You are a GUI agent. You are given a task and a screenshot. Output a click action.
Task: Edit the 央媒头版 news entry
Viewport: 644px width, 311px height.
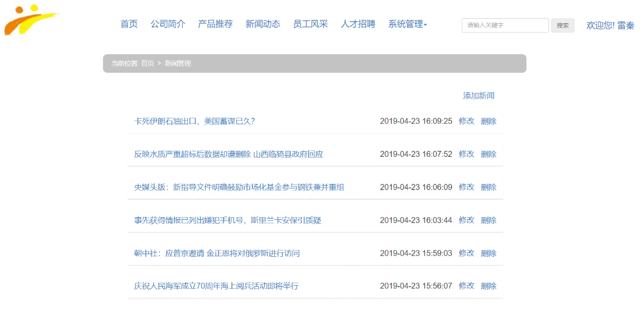click(x=466, y=187)
